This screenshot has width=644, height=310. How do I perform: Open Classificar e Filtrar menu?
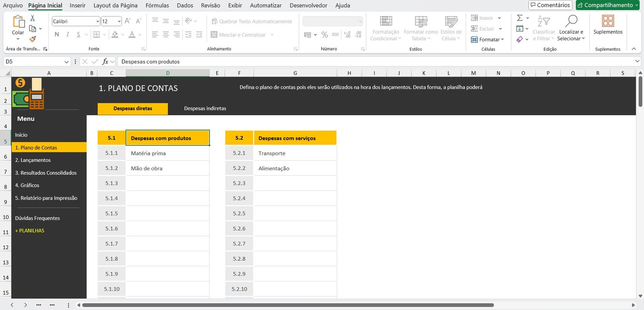pos(544,28)
